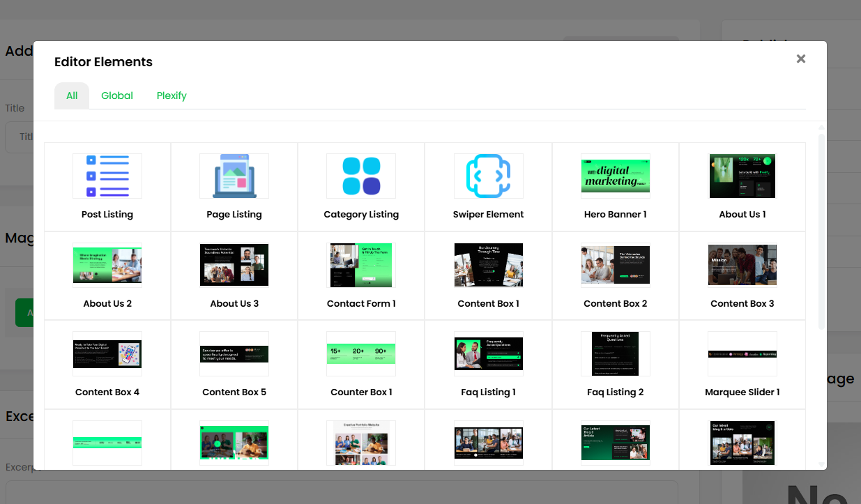Pick the Swiper Element icon
This screenshot has width=861, height=504.
click(488, 176)
